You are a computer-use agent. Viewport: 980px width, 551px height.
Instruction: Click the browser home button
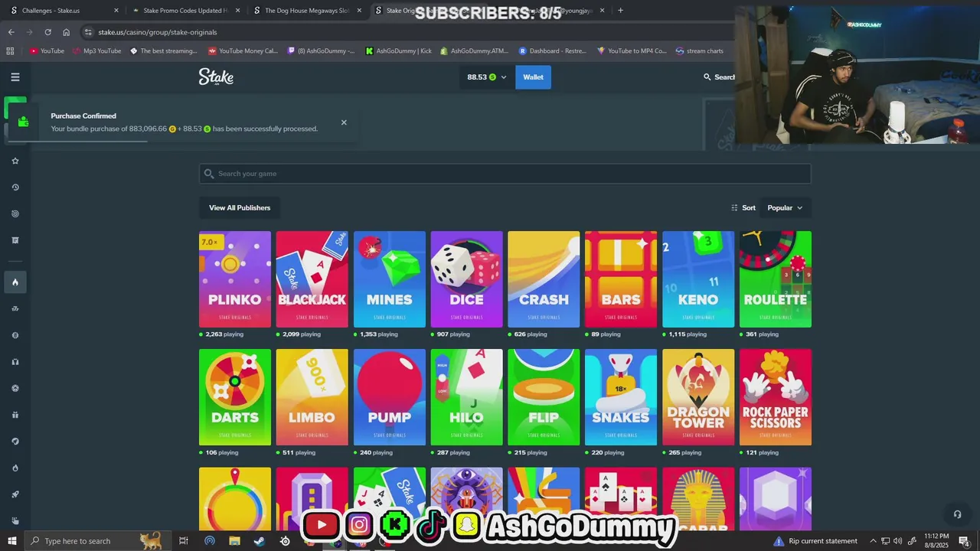click(66, 32)
